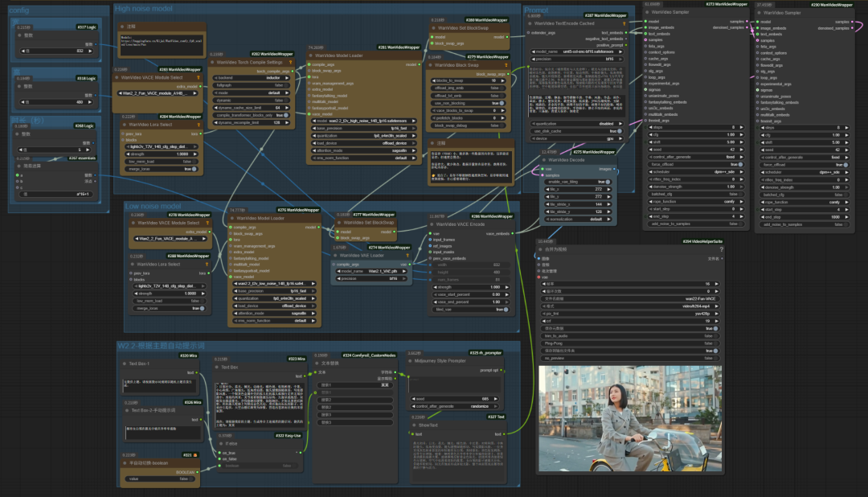The height and width of the screenshot is (497, 868).
Task: Toggle use_non_blocking in WanVideo Block Swap
Action: tap(469, 103)
